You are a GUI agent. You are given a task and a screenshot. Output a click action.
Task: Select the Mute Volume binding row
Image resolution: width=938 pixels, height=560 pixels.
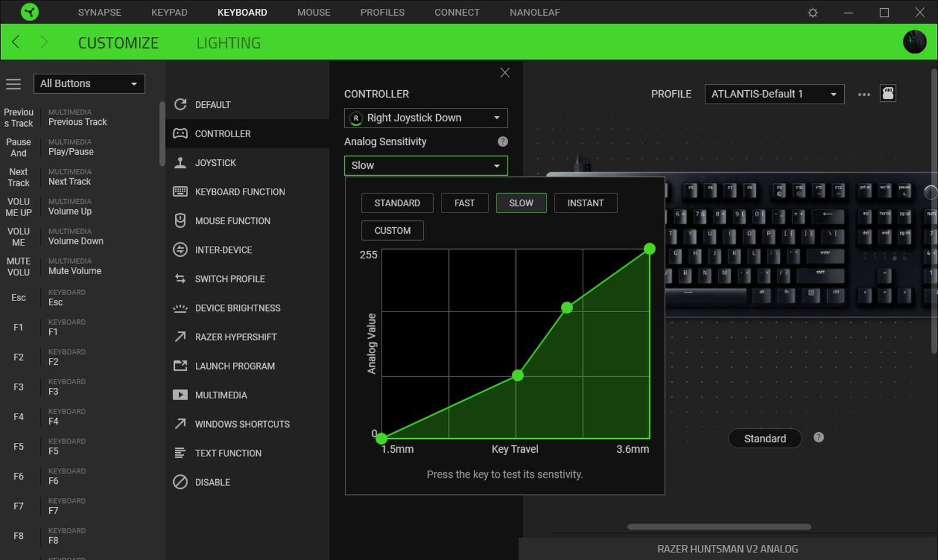click(x=79, y=267)
